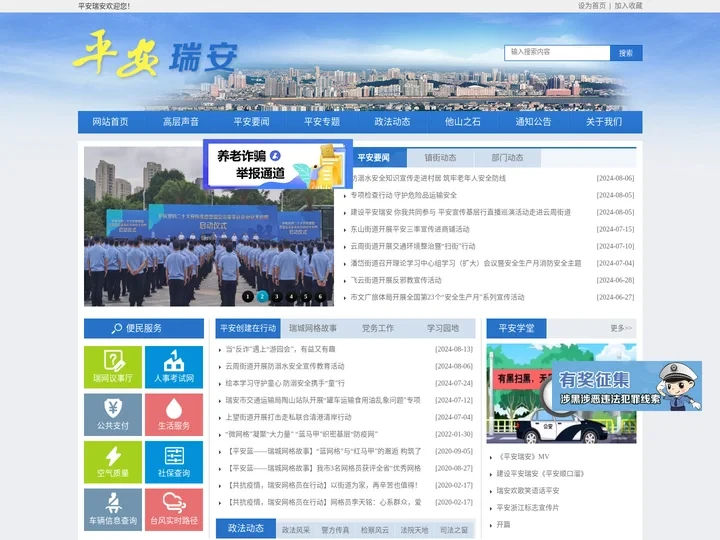The image size is (720, 540).
Task: Click 设为首页 link at top
Action: click(x=592, y=6)
